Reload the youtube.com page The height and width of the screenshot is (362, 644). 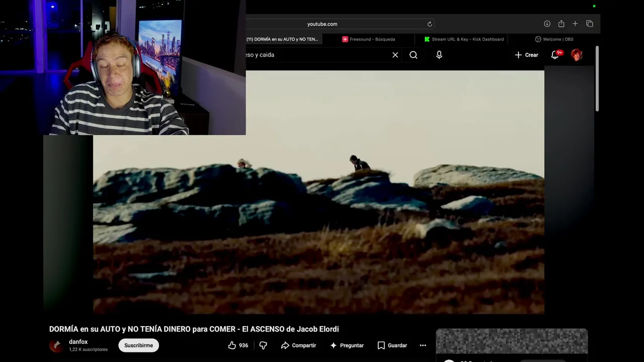(x=430, y=24)
